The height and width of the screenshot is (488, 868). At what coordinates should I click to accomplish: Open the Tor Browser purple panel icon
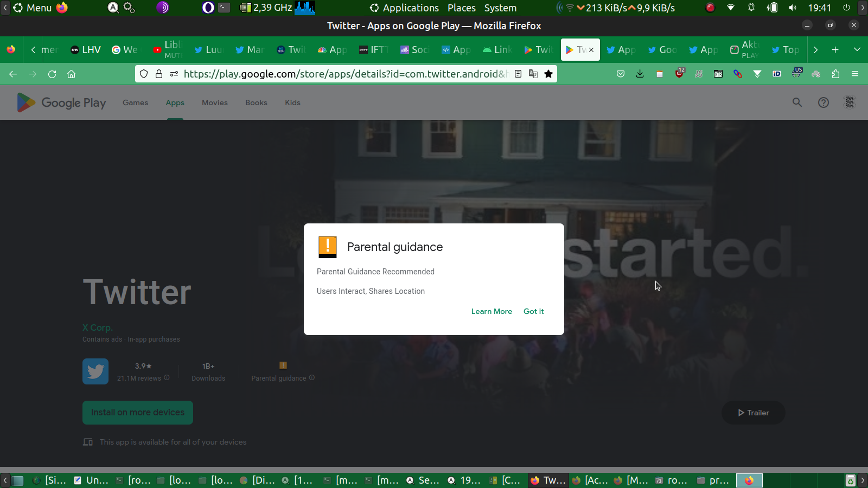[x=163, y=8]
